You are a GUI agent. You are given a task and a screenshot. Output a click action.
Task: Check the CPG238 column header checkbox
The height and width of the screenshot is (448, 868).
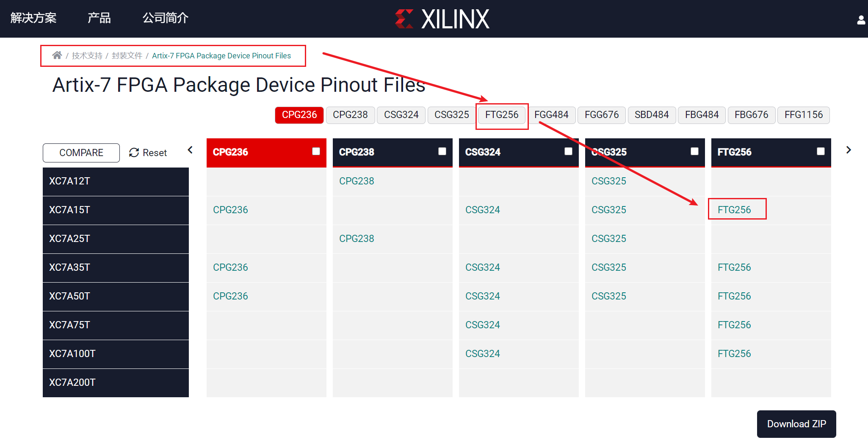pos(442,151)
